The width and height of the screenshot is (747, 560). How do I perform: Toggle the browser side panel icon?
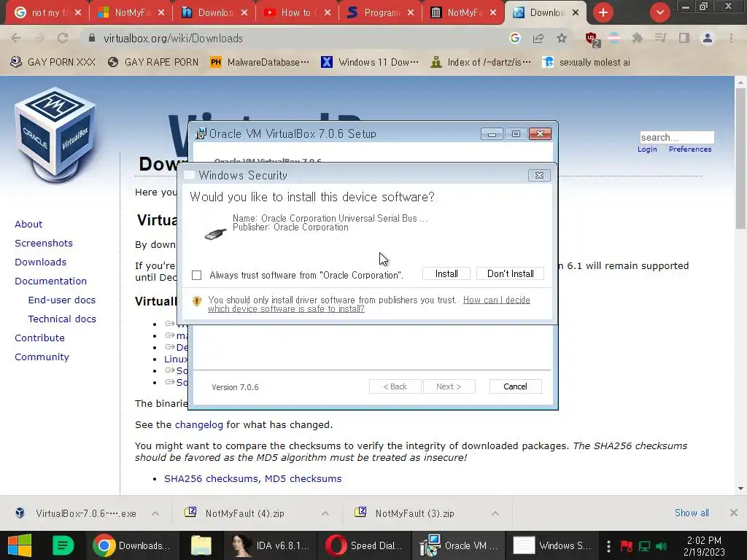[x=684, y=39]
